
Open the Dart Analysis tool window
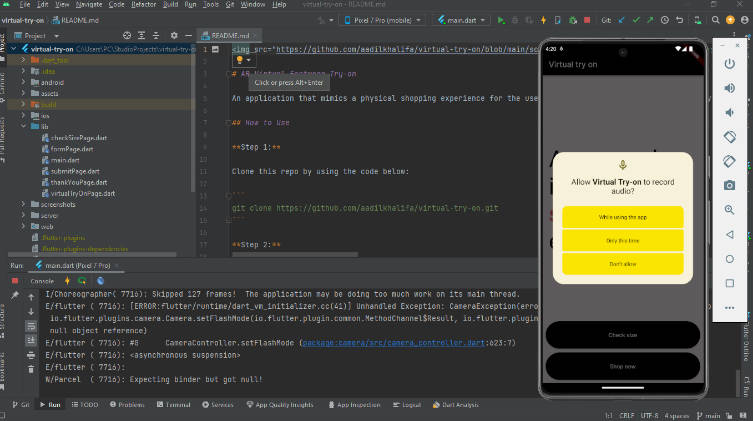(455, 405)
